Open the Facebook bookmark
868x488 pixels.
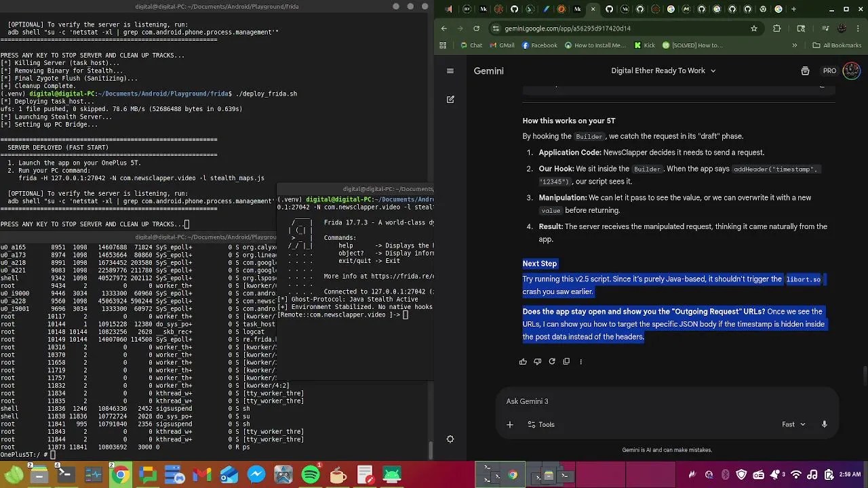coord(539,45)
